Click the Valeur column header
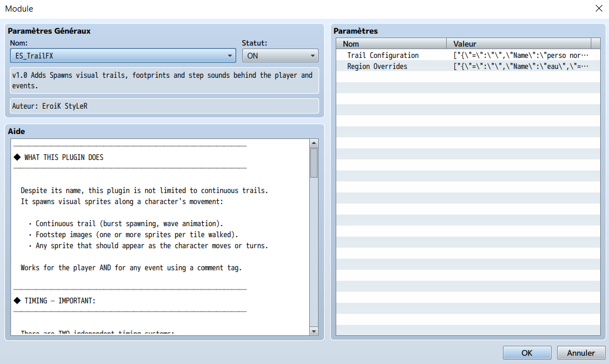Viewport: 609px width, 364px height. tap(518, 44)
